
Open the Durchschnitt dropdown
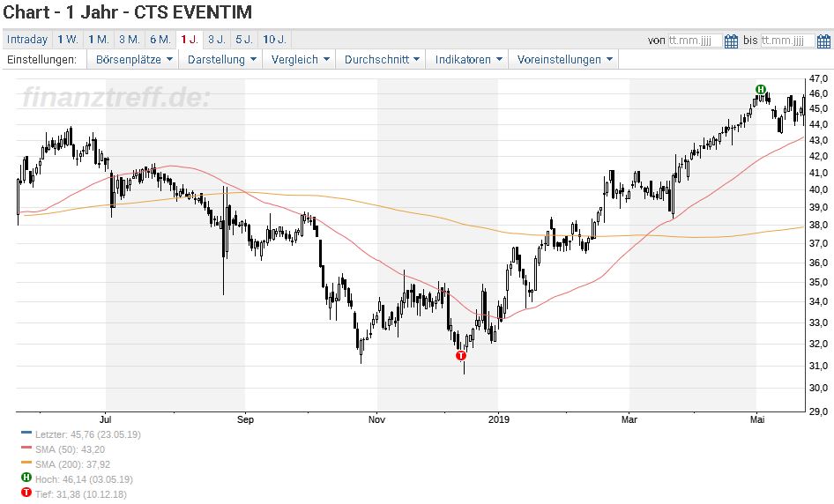point(381,60)
